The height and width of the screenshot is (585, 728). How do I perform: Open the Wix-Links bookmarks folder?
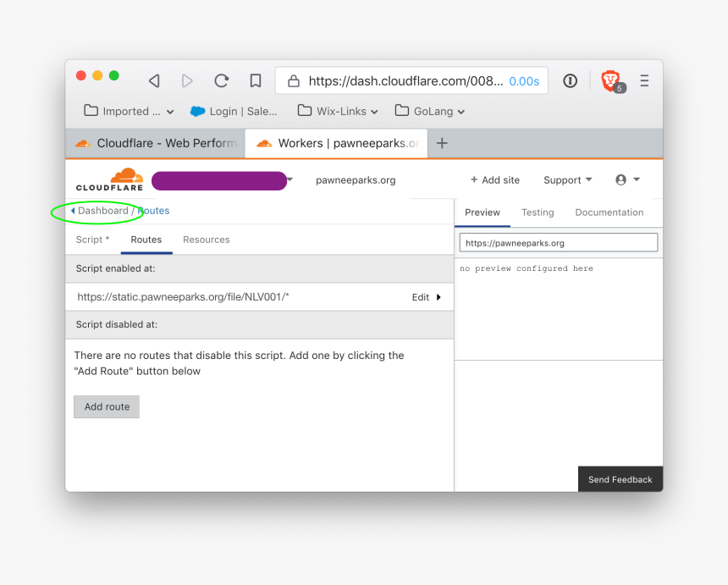[x=338, y=112]
